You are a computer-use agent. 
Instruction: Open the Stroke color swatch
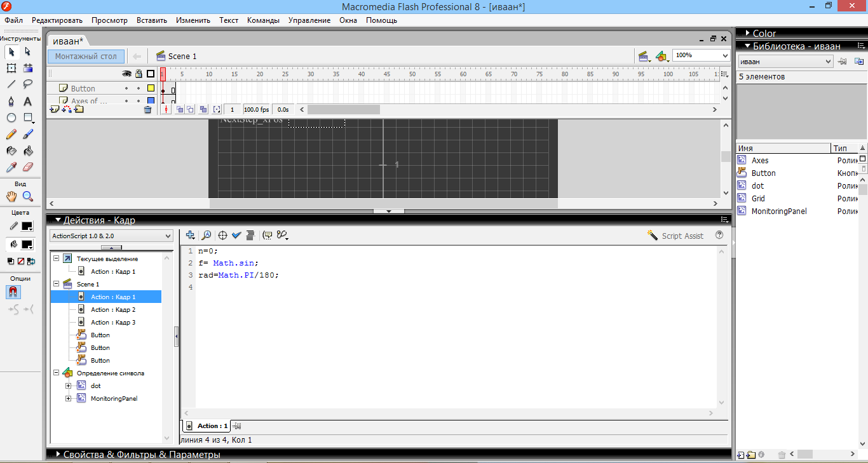pos(27,225)
